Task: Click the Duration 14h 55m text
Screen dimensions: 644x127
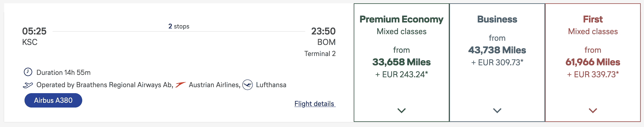Action: pyautogui.click(x=63, y=72)
